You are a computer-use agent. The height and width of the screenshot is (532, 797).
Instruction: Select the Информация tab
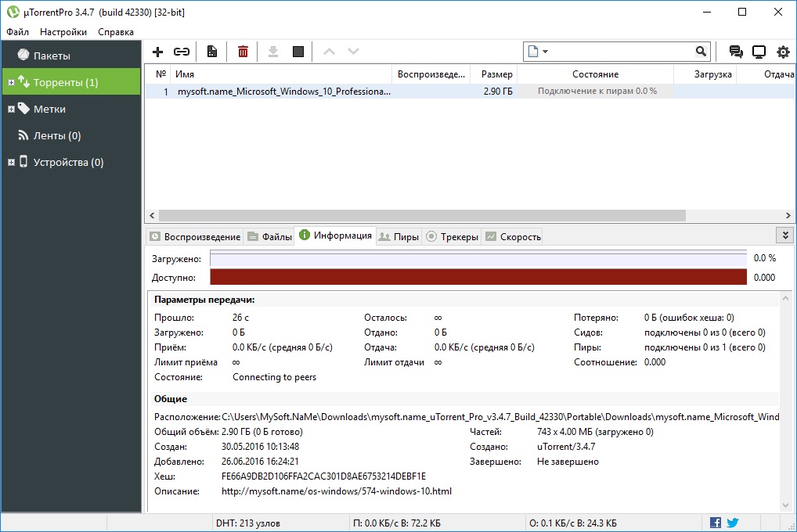335,235
